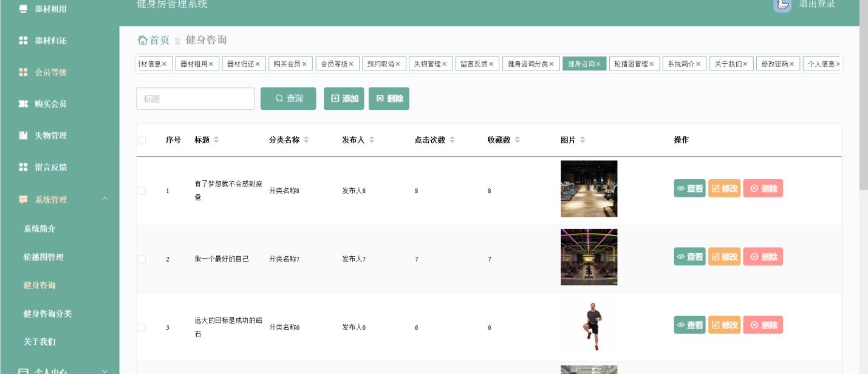This screenshot has height=374, width=868.
Task: Open the neon gym thumbnail in row 2
Action: (x=589, y=257)
